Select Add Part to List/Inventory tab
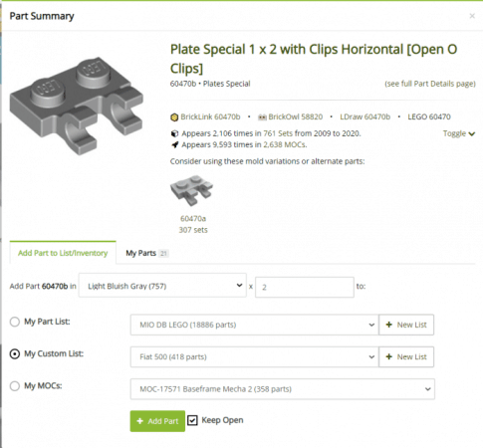The width and height of the screenshot is (483, 448). (63, 253)
